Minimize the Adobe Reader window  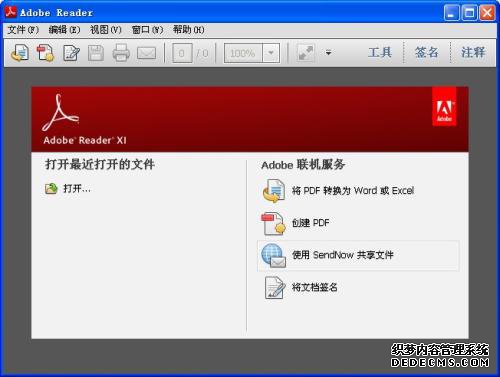[x=452, y=13]
